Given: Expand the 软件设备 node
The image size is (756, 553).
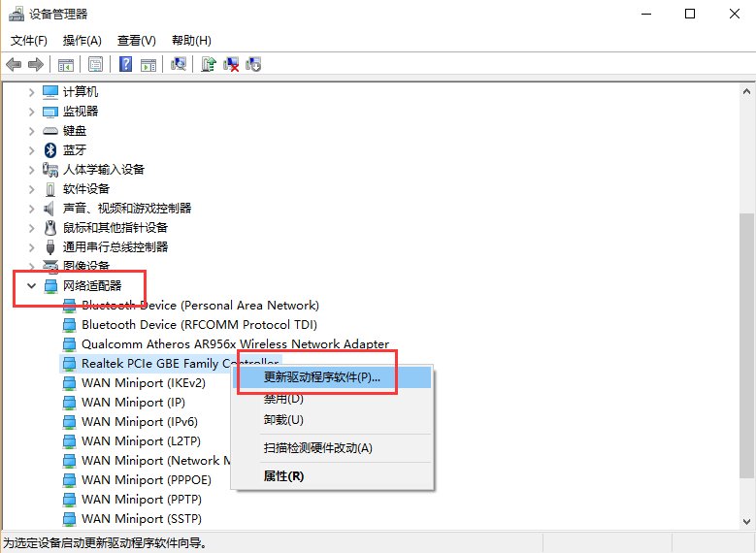Looking at the screenshot, I should coord(31,189).
